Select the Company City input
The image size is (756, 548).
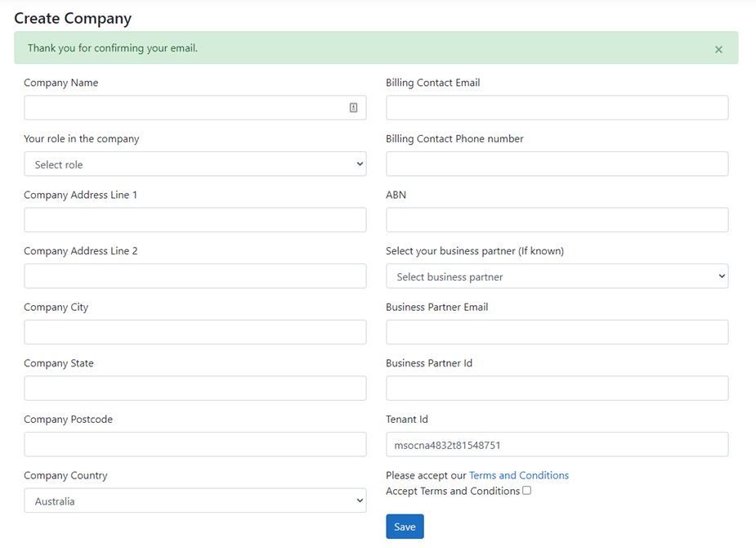[x=195, y=332]
